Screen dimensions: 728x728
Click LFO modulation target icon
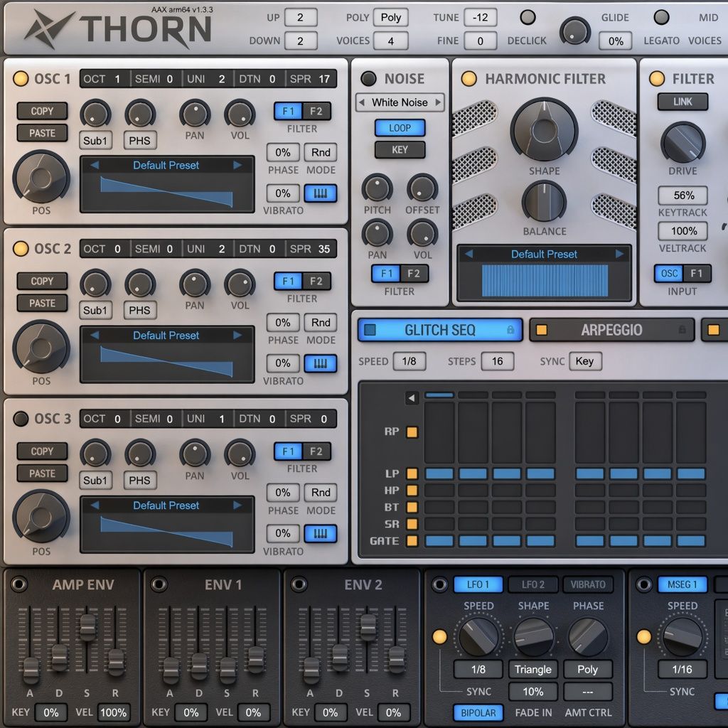click(439, 584)
